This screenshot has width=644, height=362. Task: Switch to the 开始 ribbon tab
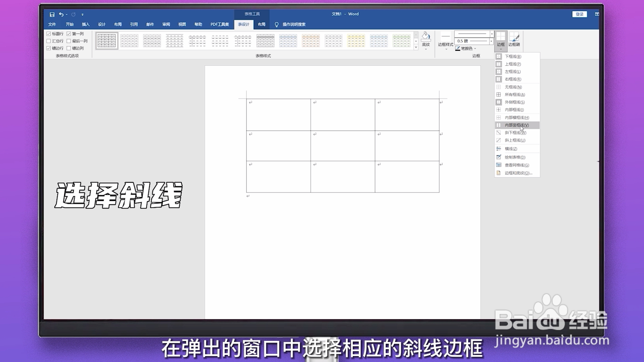69,24
